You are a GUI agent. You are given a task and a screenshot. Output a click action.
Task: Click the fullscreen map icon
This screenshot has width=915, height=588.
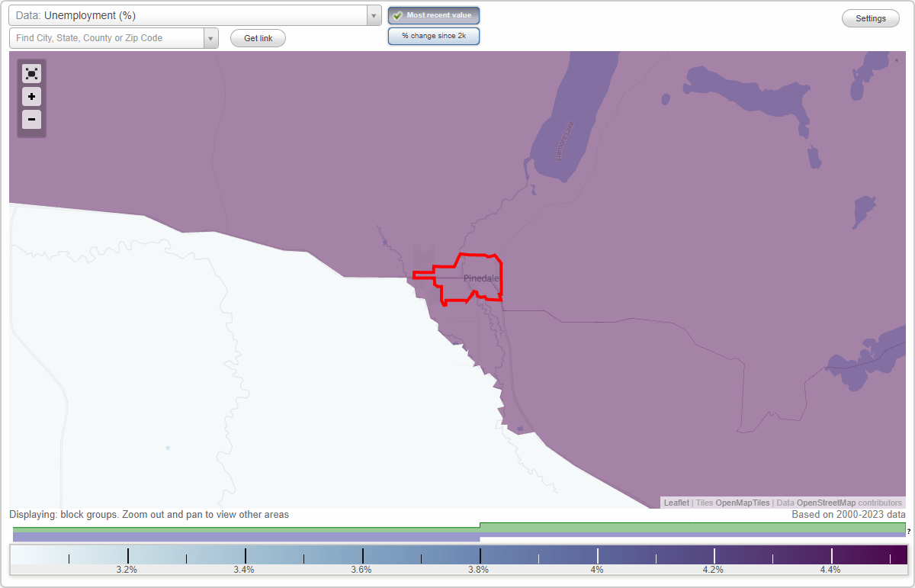tap(31, 74)
